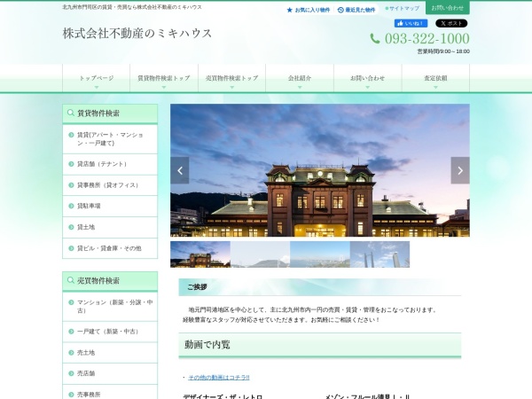Open 売買物件検索トップ navigation menu
The image size is (532, 399).
(x=231, y=78)
